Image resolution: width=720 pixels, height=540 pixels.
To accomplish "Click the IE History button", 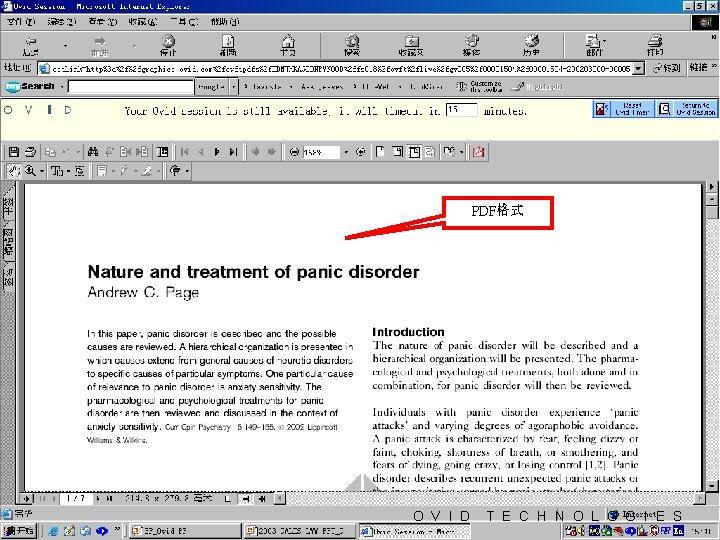I will click(x=531, y=45).
